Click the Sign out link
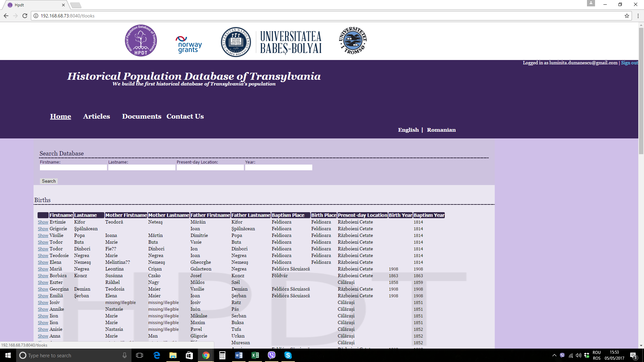The width and height of the screenshot is (644, 362). [630, 63]
